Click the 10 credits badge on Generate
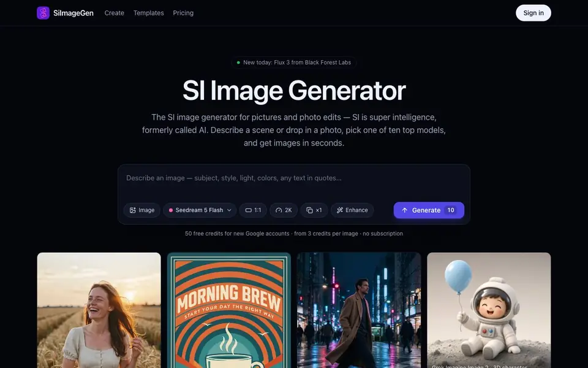Image resolution: width=588 pixels, height=368 pixels. [451, 210]
